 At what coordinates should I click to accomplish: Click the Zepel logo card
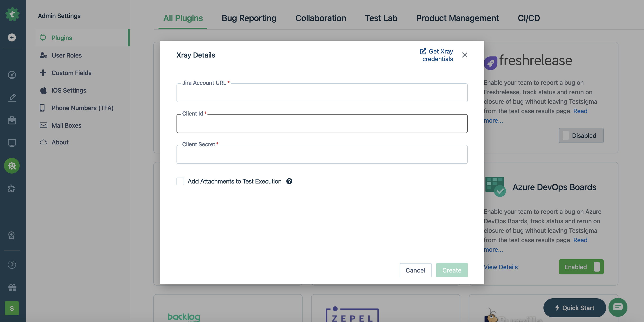tap(352, 314)
